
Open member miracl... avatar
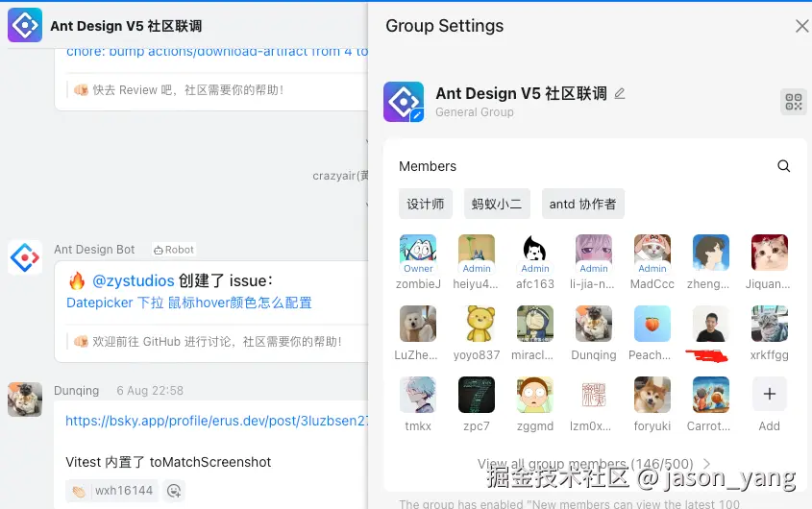(x=535, y=324)
